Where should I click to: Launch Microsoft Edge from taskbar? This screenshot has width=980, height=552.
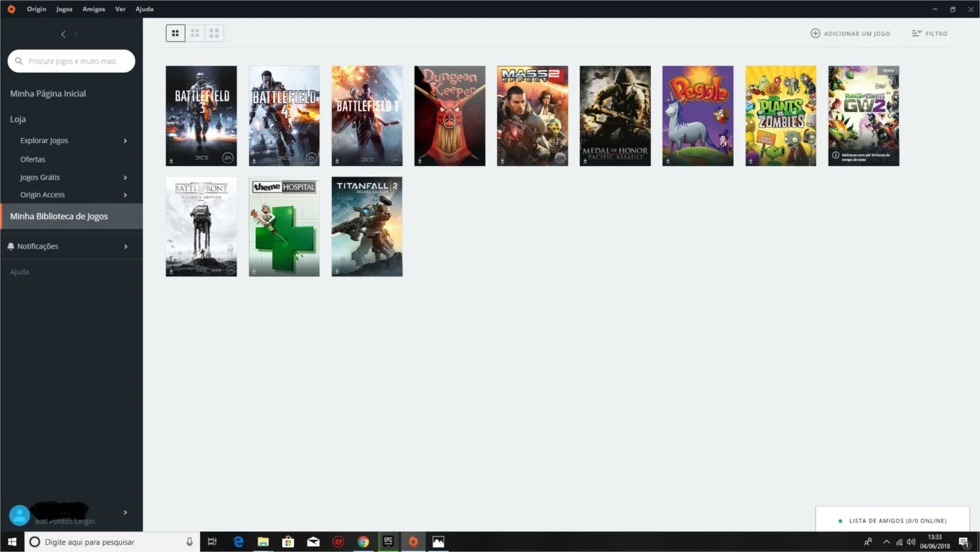pyautogui.click(x=238, y=541)
